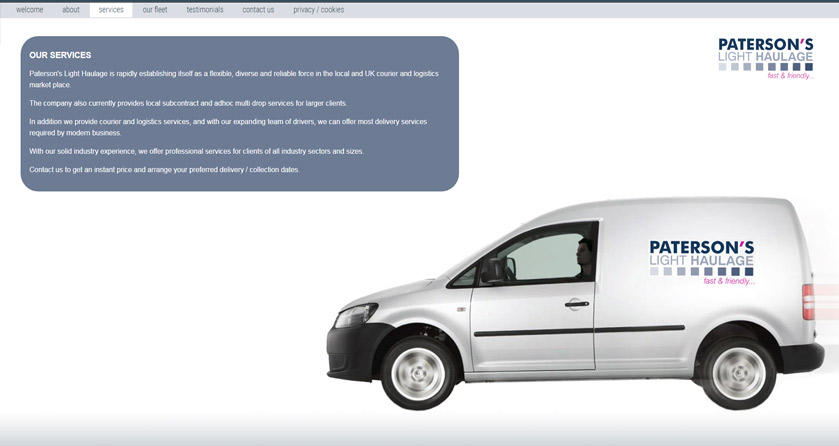
Task: Navigate to contact us
Action: click(x=258, y=10)
